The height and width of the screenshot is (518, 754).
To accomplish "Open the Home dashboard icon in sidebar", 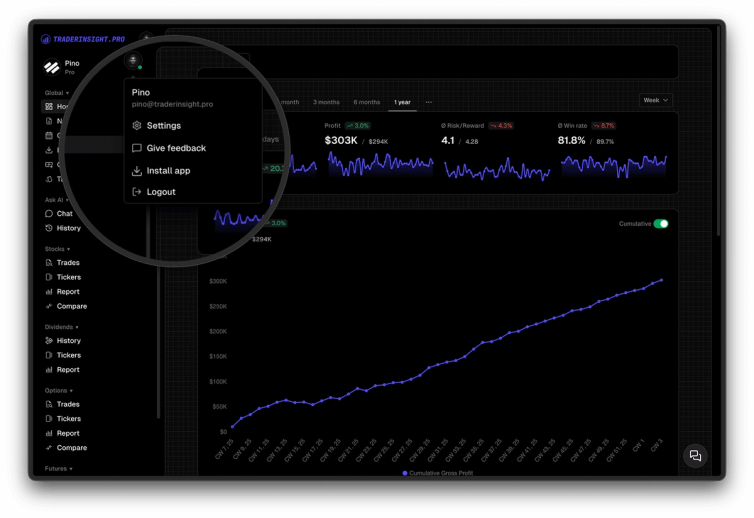I will click(x=49, y=106).
